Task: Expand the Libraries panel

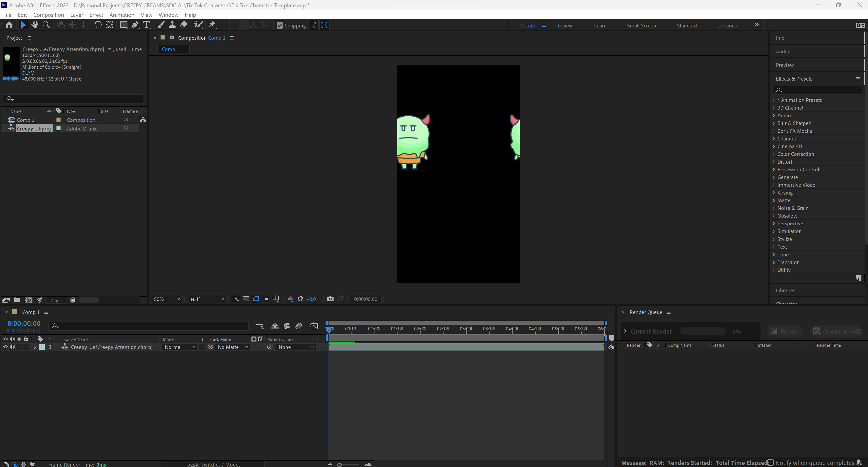Action: coord(785,290)
